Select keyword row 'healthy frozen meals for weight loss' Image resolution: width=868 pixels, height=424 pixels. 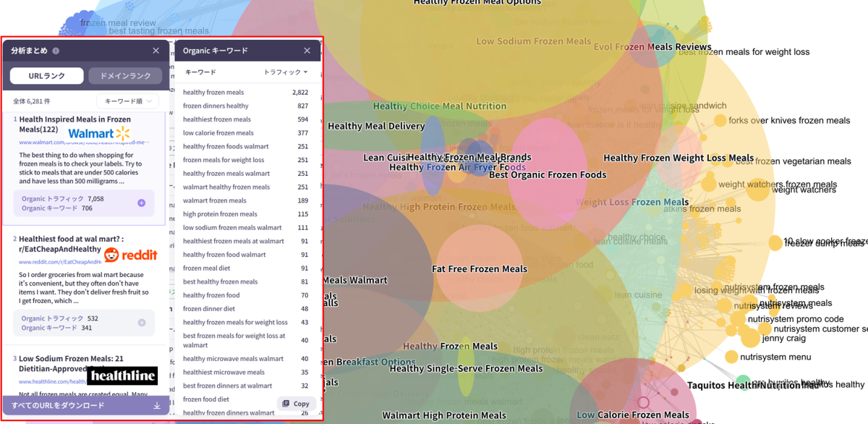(245, 322)
